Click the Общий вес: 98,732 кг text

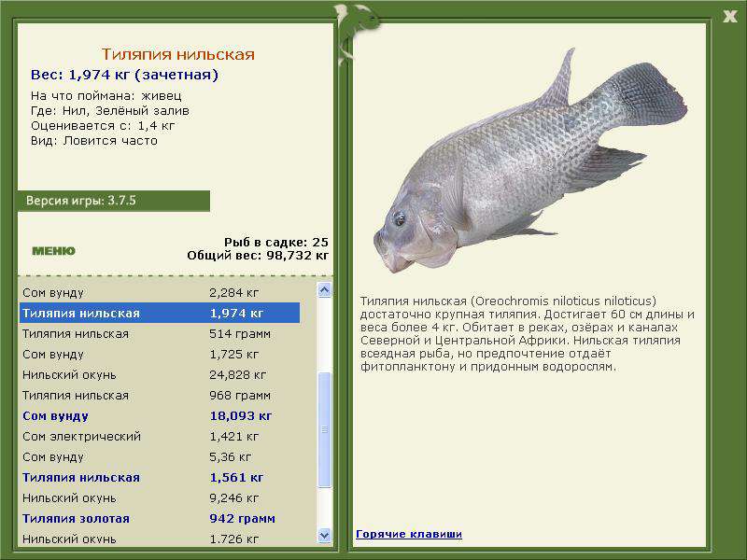258,255
